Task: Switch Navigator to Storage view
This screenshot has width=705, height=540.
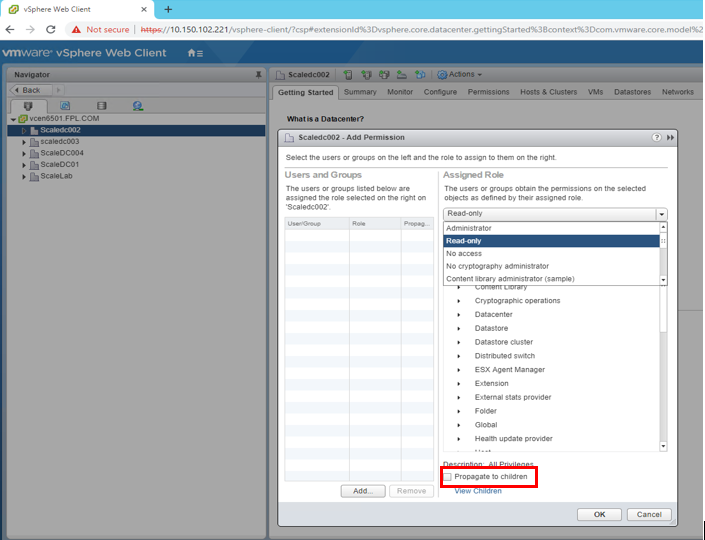Action: [102, 106]
